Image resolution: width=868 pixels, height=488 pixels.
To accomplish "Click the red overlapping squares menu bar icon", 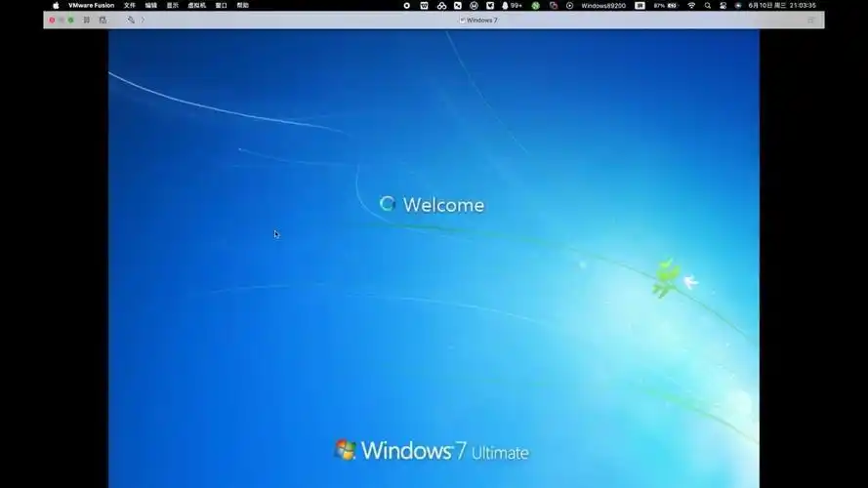I will 553,6.
